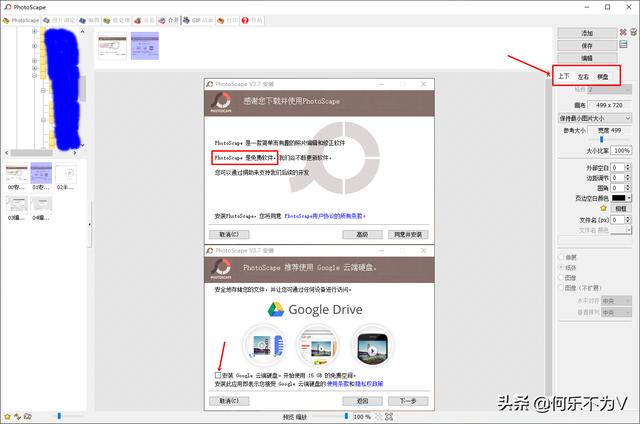Image resolution: width=640 pixels, height=424 pixels.
Task: Open the 水平对齐 alignment dropdown
Action: [616, 301]
